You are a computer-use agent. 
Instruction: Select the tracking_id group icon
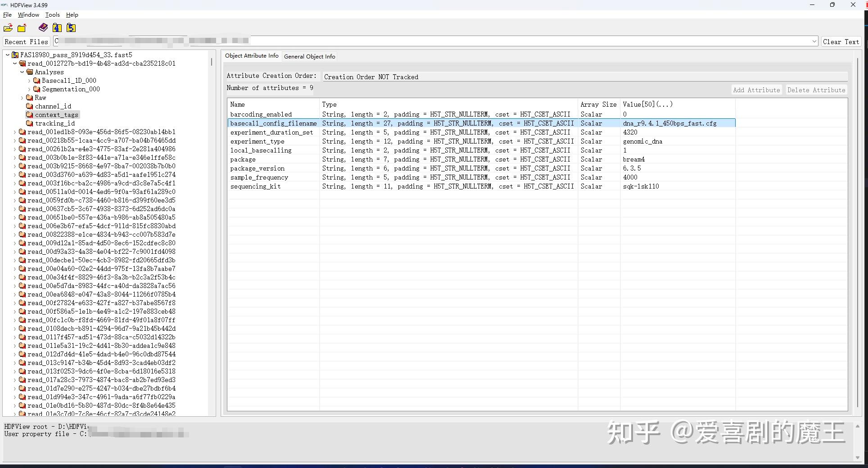[x=30, y=123]
